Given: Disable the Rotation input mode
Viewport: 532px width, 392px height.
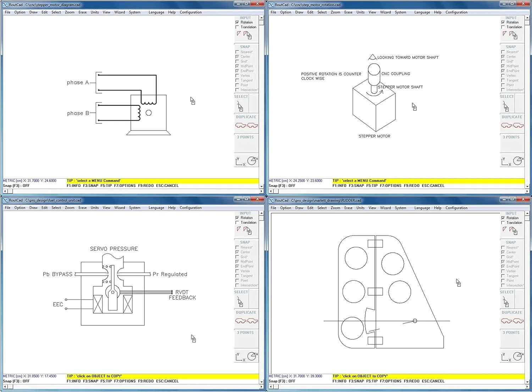Looking at the screenshot, I should [237, 22].
